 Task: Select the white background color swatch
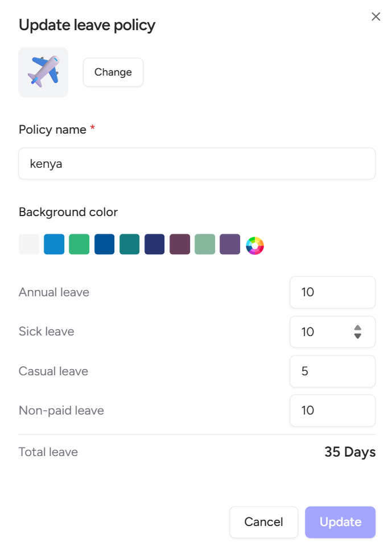tap(29, 244)
